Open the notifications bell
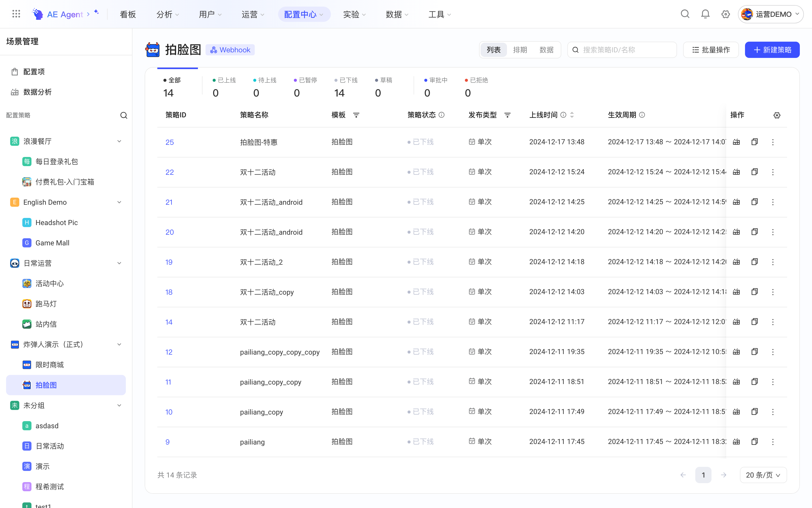Image resolution: width=812 pixels, height=508 pixels. (x=705, y=14)
